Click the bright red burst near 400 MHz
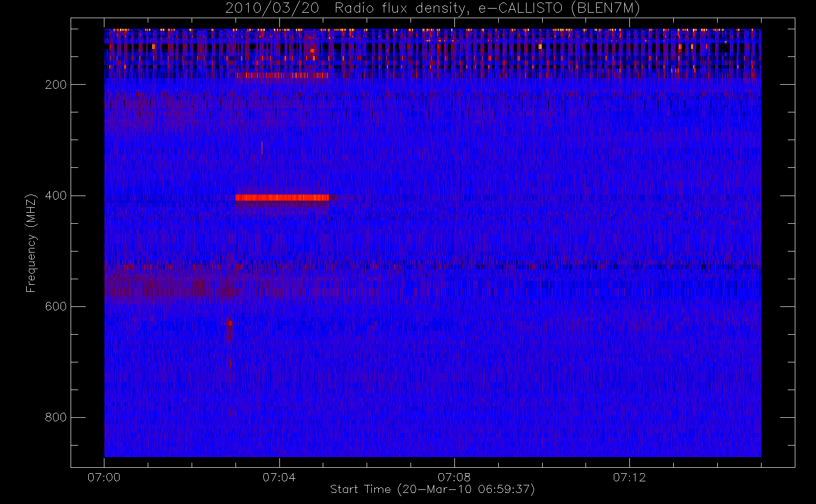This screenshot has height=504, width=816. click(282, 198)
